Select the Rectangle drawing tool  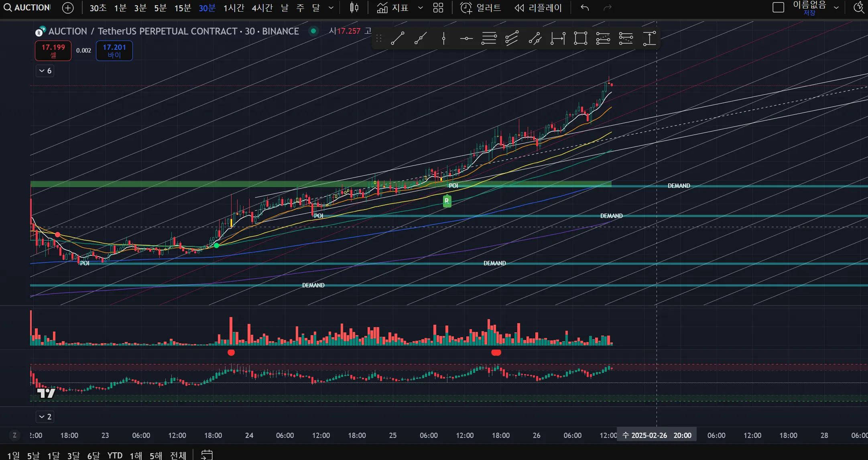click(x=580, y=39)
